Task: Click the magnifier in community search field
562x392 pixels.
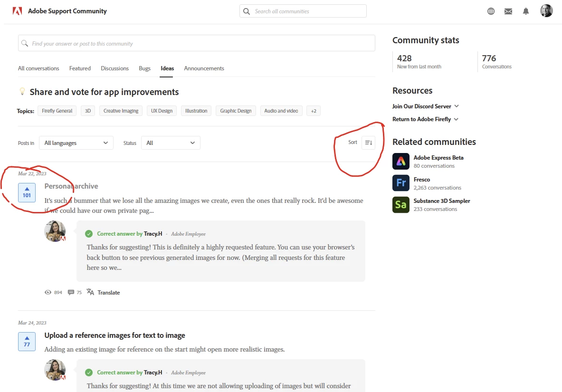Action: click(24, 43)
